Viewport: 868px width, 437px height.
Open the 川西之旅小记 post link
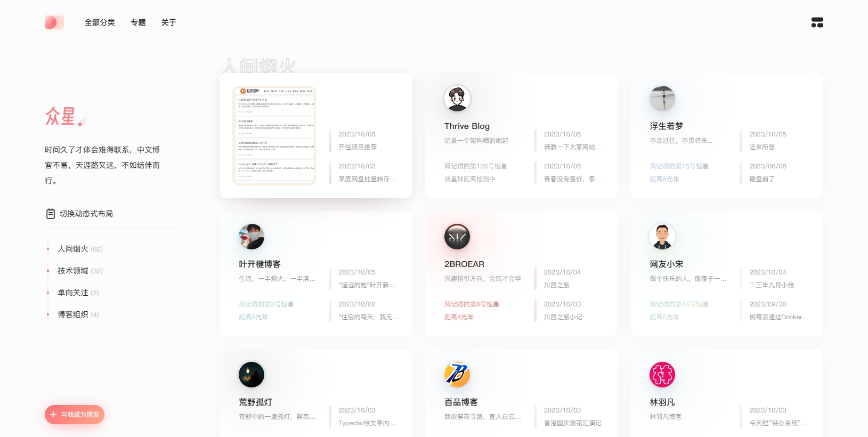(563, 317)
